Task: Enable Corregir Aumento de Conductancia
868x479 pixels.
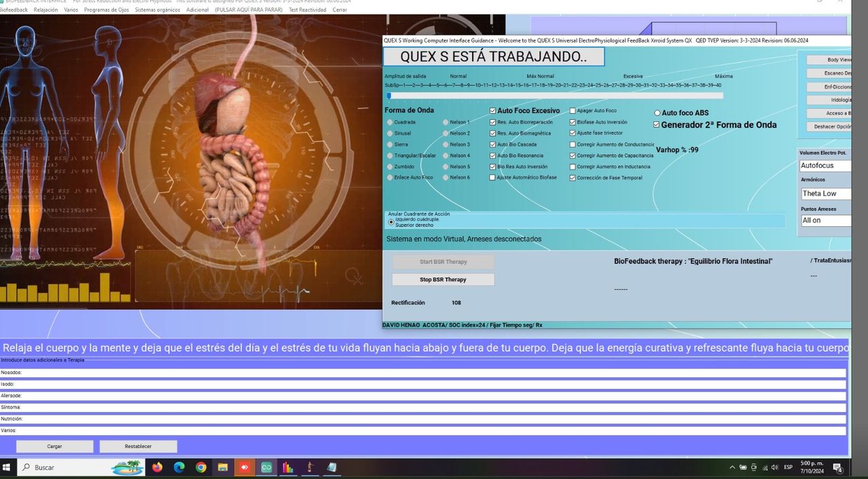Action: pyautogui.click(x=572, y=144)
